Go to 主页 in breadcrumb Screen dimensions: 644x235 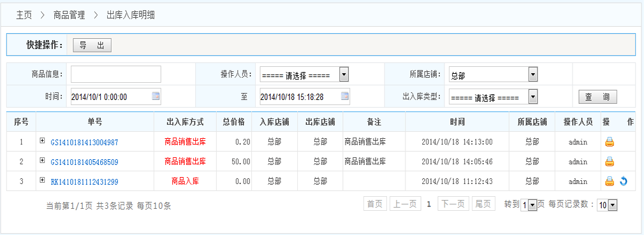point(24,15)
